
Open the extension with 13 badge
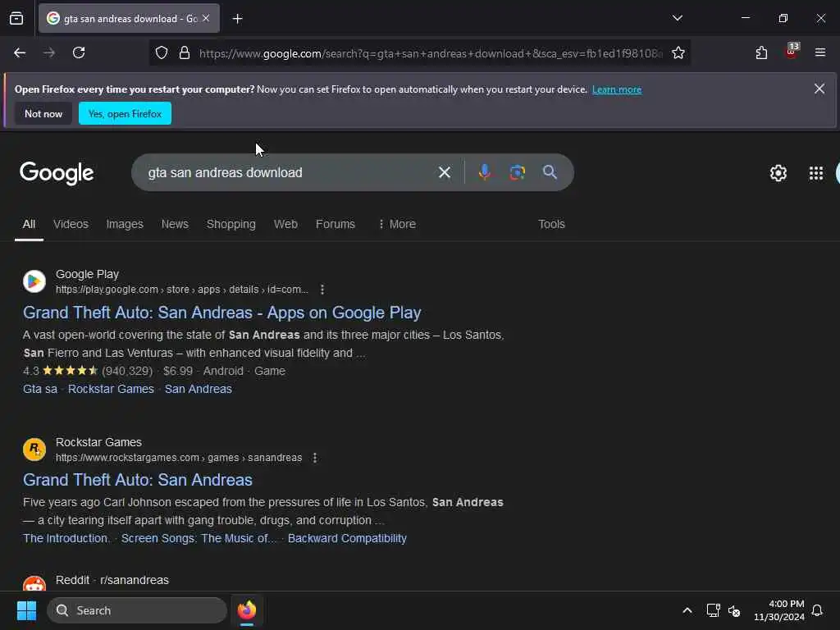[x=792, y=52]
